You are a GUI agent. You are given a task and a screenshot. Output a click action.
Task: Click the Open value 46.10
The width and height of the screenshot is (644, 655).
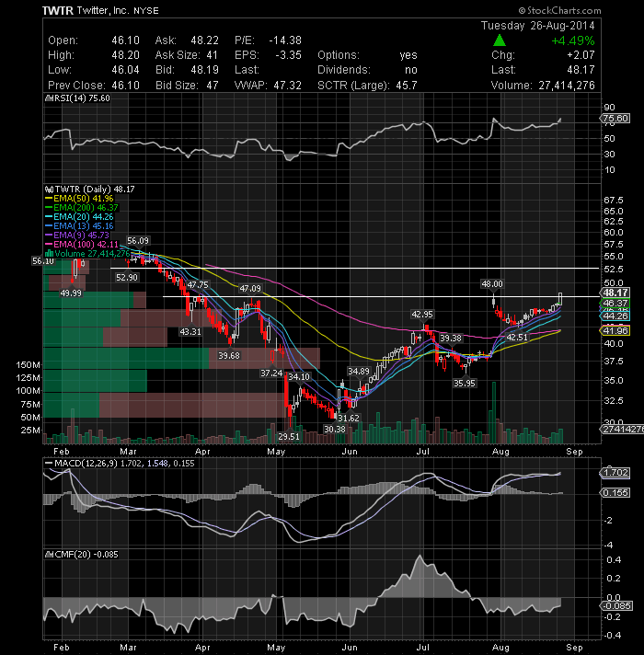point(125,40)
